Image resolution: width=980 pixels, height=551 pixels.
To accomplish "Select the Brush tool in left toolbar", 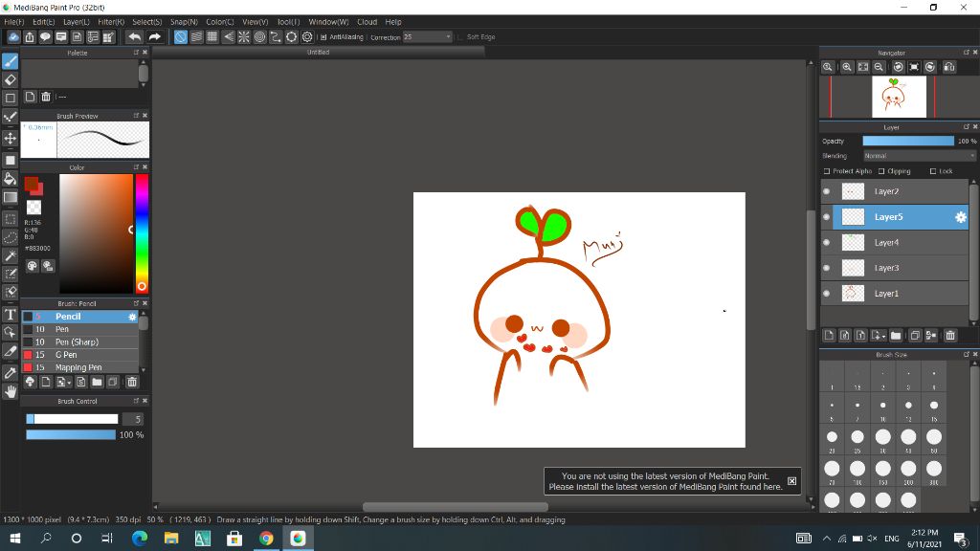I will pos(10,61).
